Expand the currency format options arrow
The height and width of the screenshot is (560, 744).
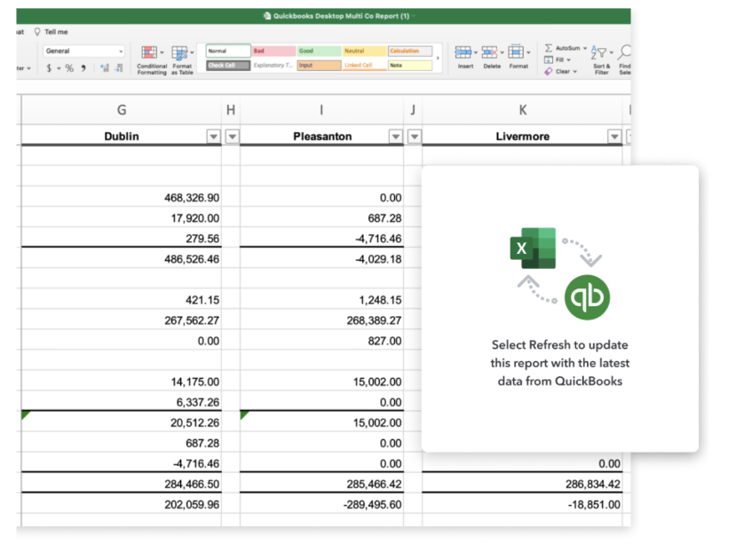coord(59,68)
